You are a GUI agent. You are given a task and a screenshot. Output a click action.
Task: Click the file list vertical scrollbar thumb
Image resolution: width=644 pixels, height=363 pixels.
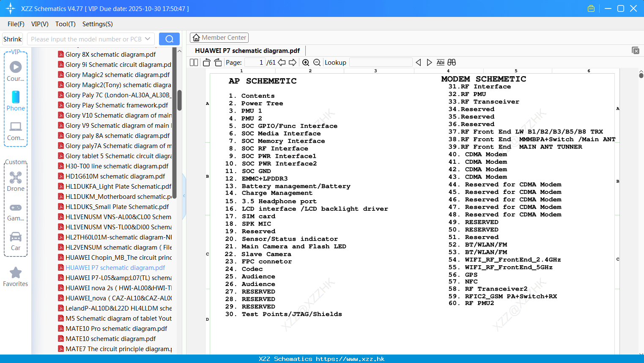pyautogui.click(x=179, y=100)
